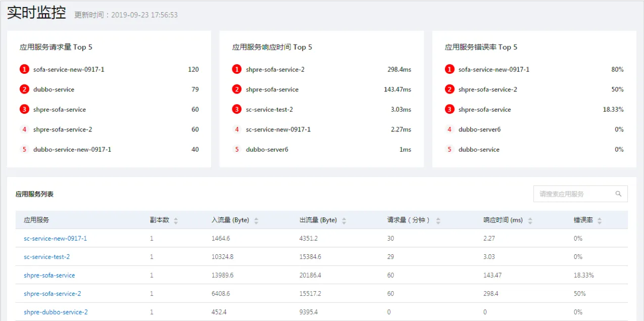Sort the table by 请求量（分钟）
Image resolution: width=644 pixels, height=321 pixels.
pyautogui.click(x=438, y=220)
